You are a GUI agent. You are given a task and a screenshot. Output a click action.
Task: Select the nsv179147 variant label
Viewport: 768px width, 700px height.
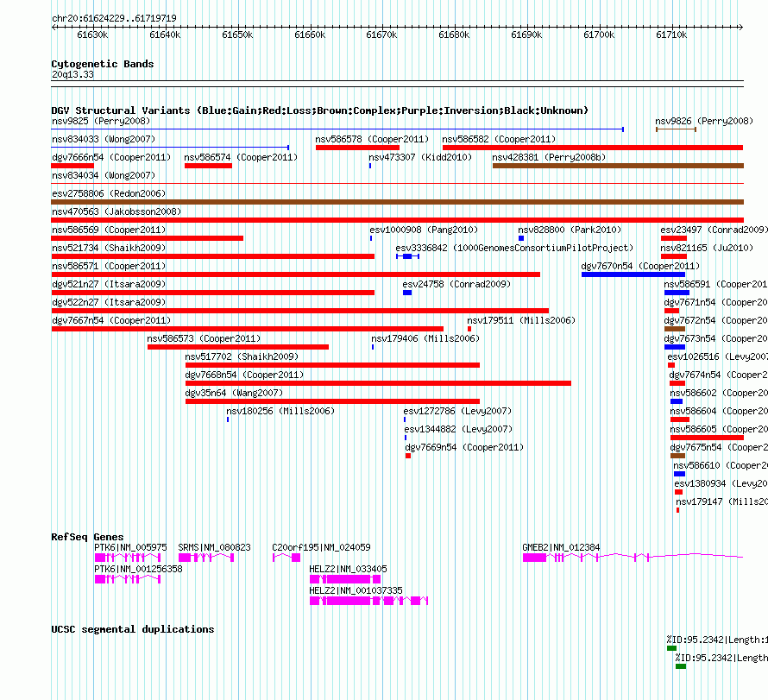tap(721, 501)
